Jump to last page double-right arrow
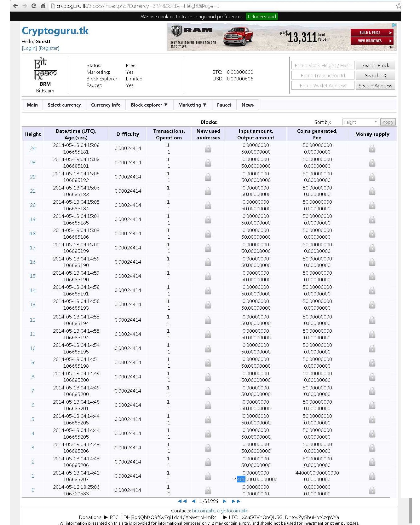 236,501
